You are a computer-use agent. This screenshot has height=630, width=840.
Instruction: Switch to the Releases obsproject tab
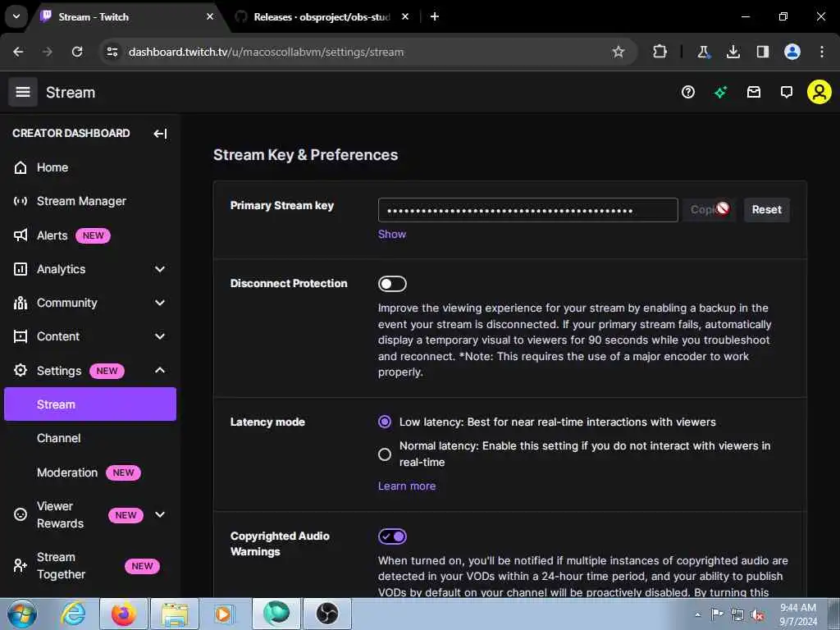[x=322, y=16]
